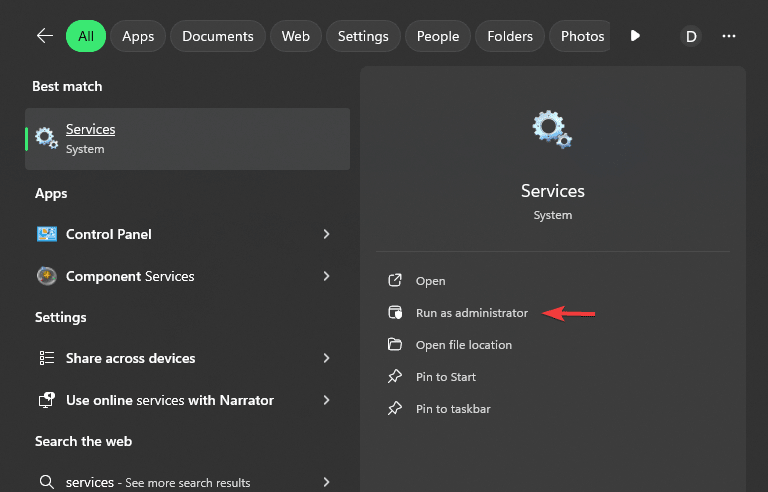Switch to the Photos filter tab
This screenshot has width=768, height=492.
click(580, 36)
